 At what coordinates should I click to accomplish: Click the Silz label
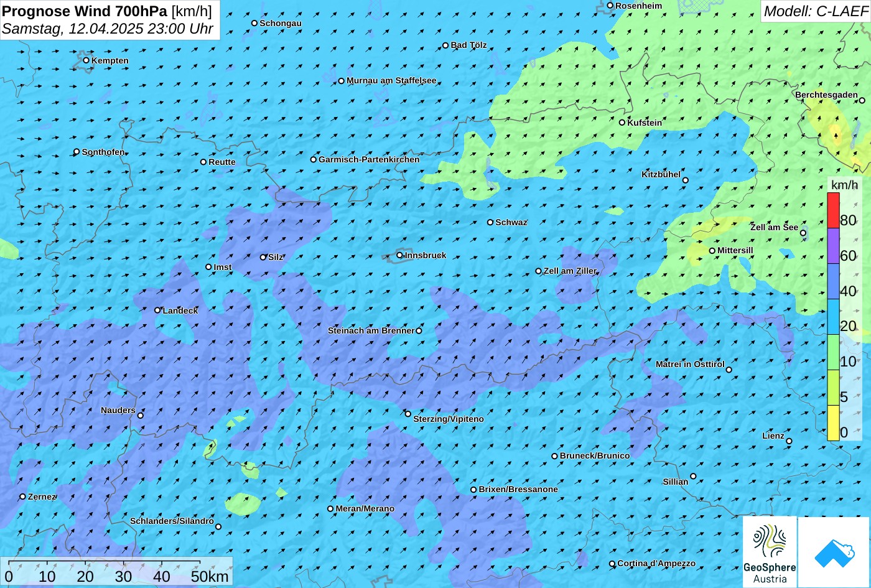[x=276, y=257]
